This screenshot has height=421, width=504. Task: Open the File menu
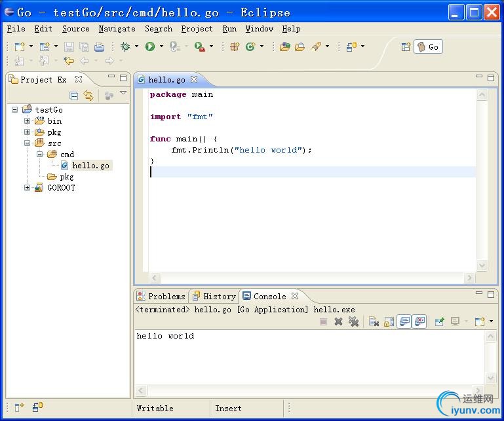tap(16, 29)
